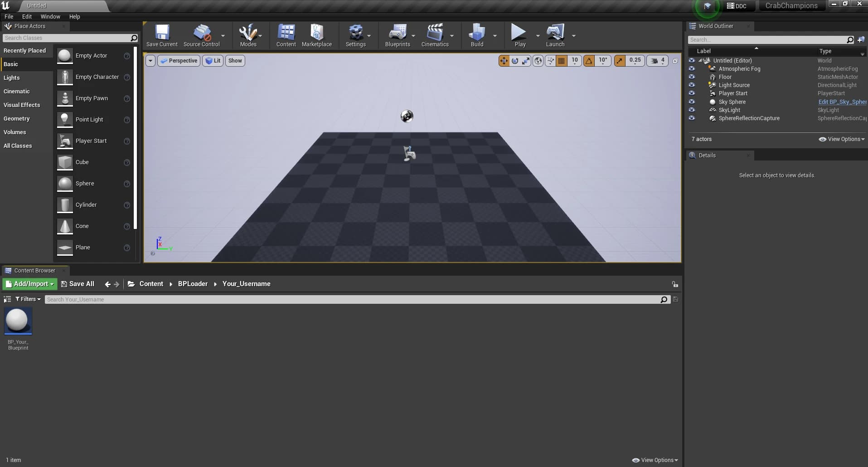Select the scale gizmo mode in viewport
Image resolution: width=868 pixels, height=467 pixels.
coord(526,61)
